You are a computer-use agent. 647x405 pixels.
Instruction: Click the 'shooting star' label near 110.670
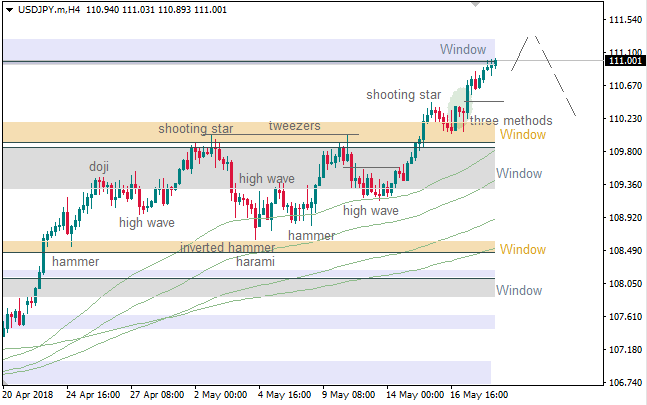coord(403,95)
